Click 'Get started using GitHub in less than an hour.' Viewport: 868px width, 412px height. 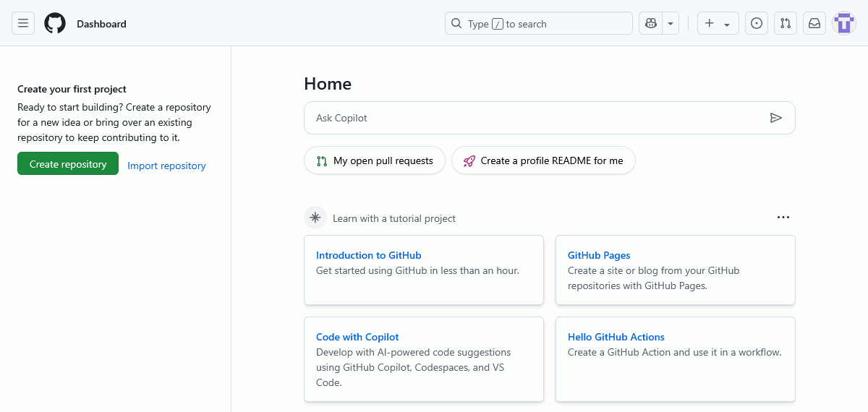(x=417, y=270)
